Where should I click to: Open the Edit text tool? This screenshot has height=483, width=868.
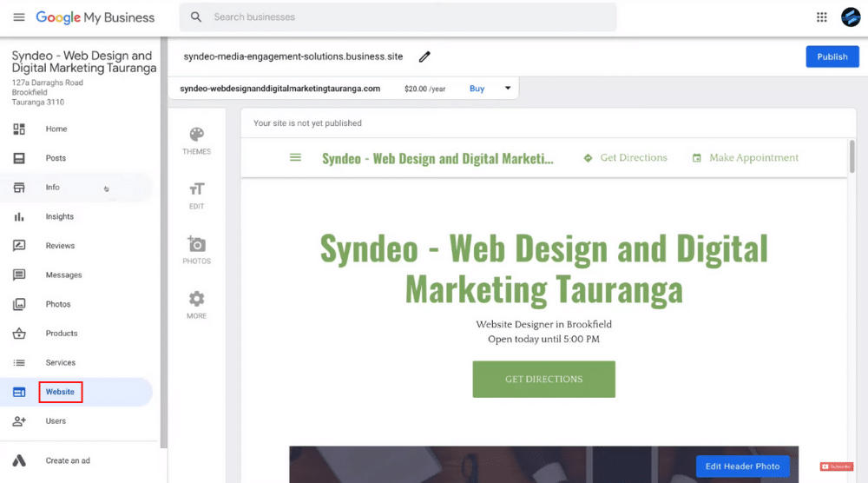click(196, 195)
